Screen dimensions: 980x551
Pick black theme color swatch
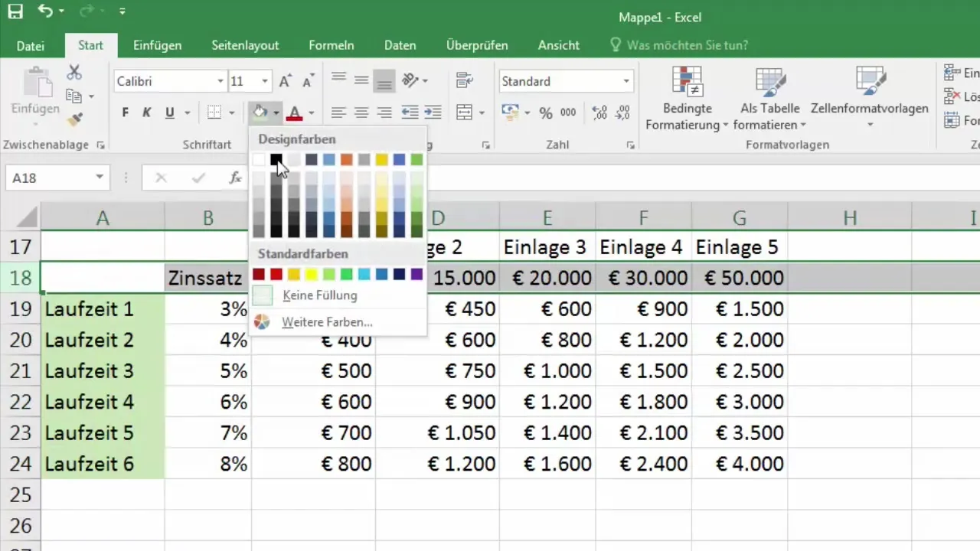276,159
